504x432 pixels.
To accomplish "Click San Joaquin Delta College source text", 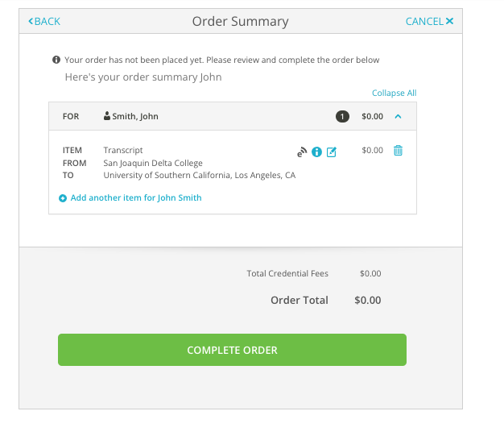I will pos(153,163).
